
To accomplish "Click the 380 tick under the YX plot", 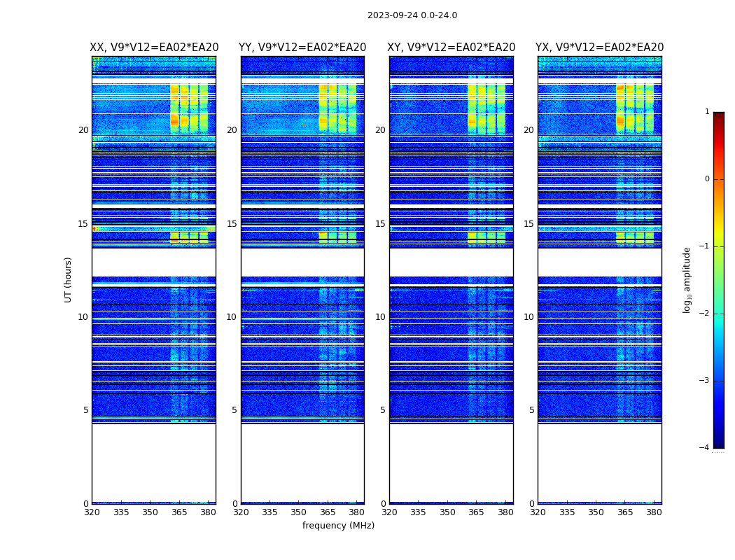I will tap(654, 512).
